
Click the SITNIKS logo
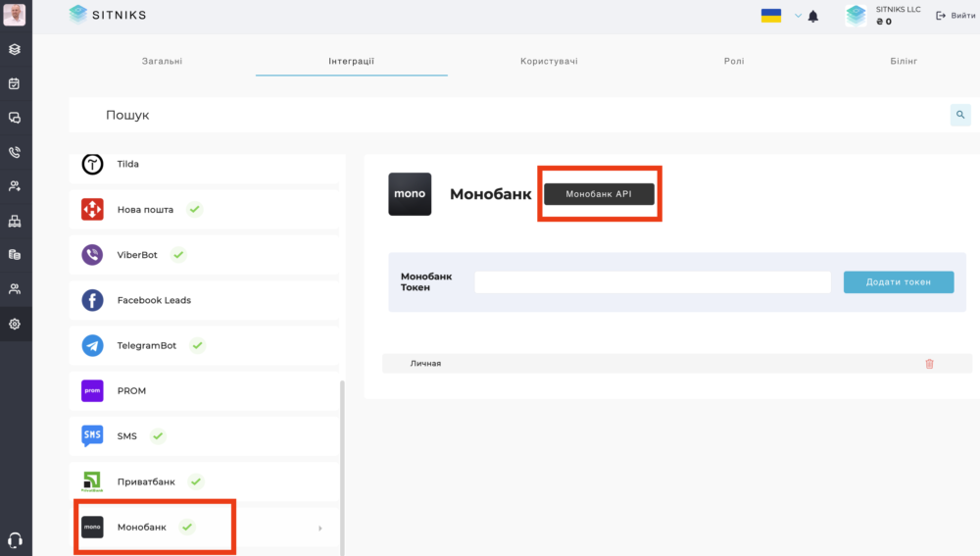coord(108,15)
